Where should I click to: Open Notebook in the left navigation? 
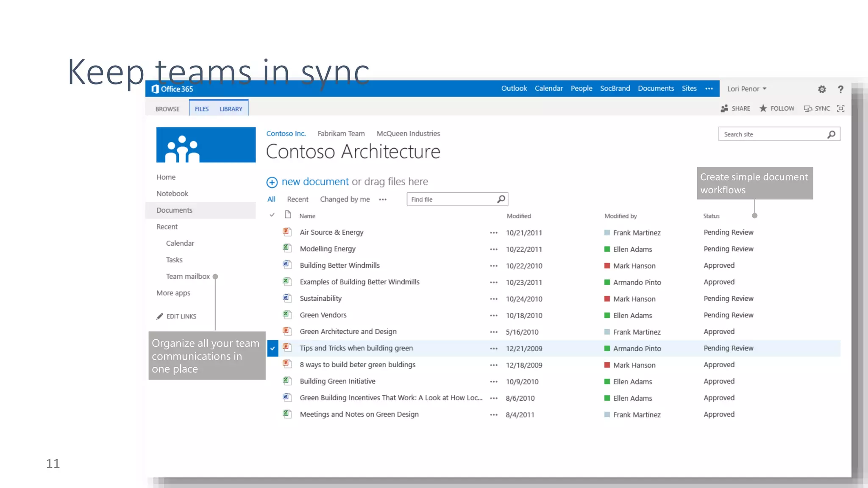tap(172, 194)
